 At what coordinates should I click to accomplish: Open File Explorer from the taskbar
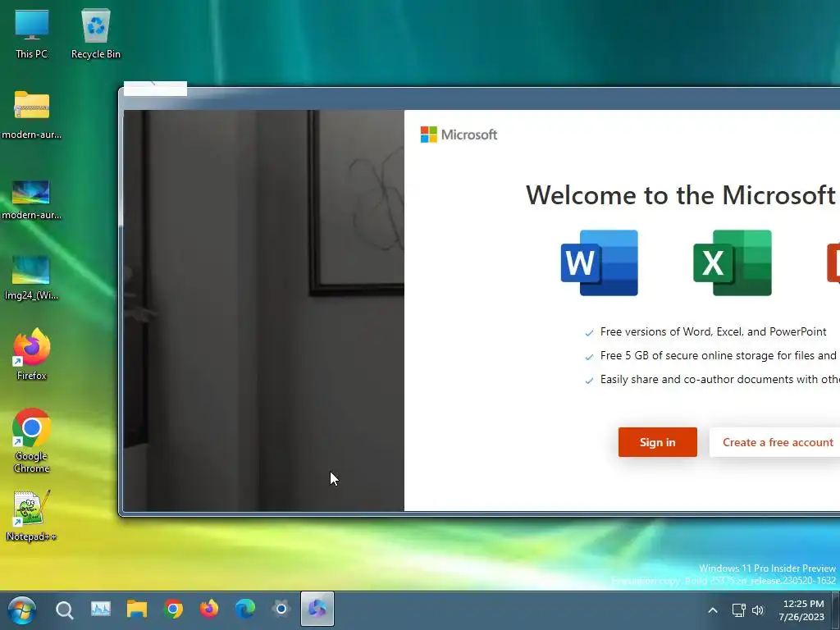(137, 609)
